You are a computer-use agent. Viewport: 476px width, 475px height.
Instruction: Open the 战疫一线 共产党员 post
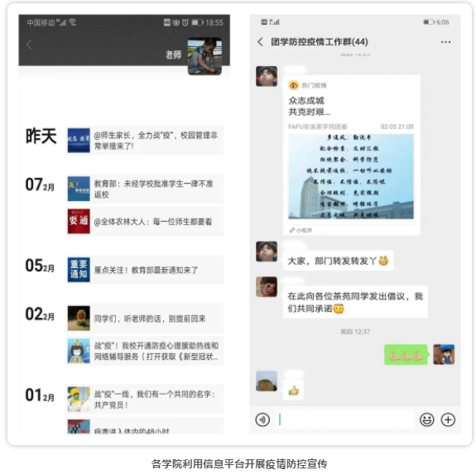coord(145,399)
